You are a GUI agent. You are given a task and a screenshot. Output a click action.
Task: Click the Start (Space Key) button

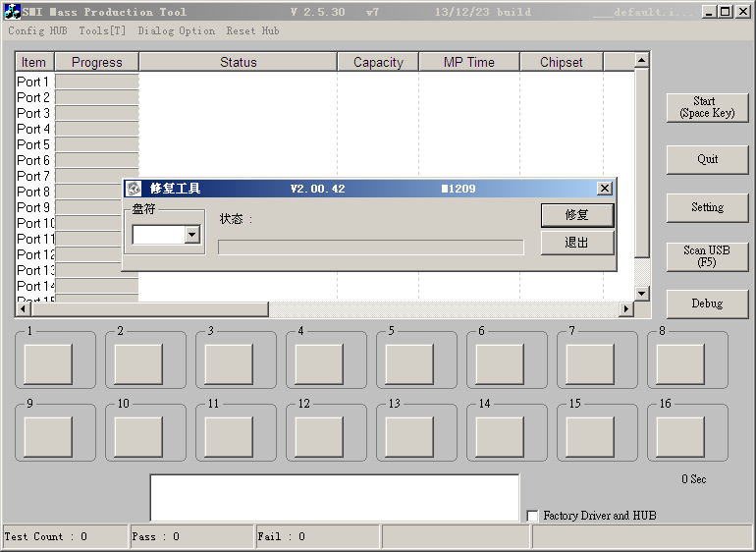(707, 107)
